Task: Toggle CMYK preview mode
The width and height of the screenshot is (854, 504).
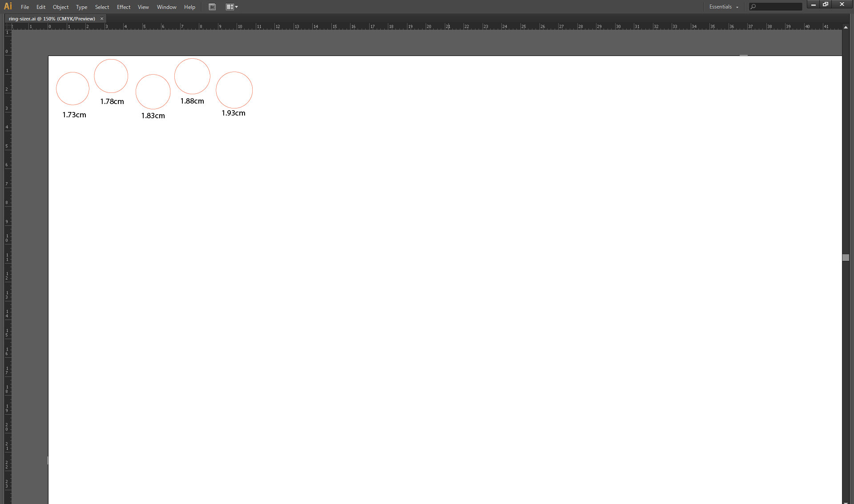Action: 143,7
